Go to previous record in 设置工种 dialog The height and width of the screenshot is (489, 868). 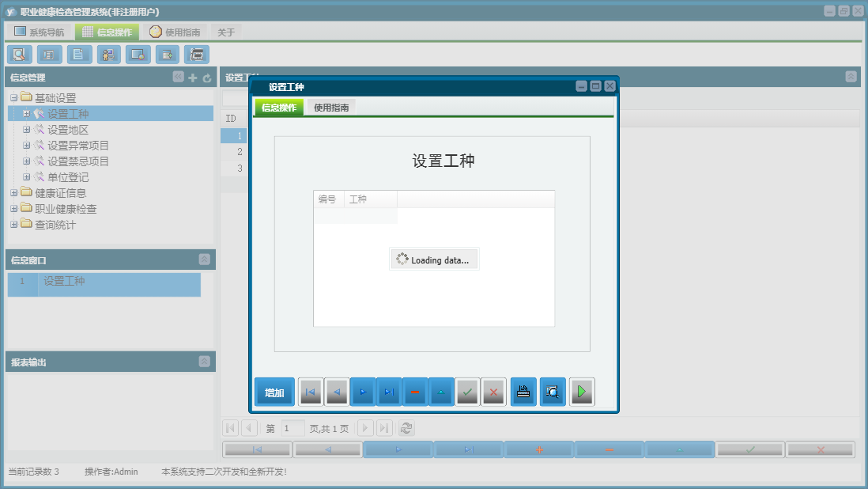tap(337, 392)
